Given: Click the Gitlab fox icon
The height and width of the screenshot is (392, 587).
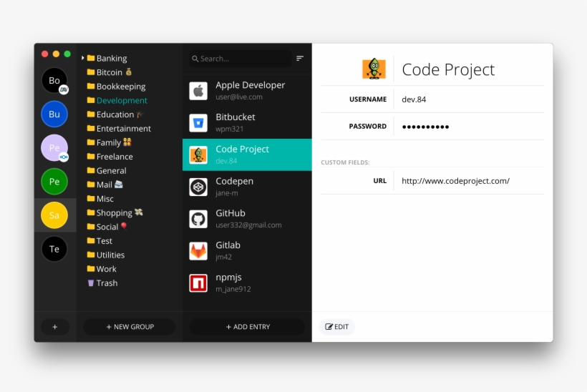Looking at the screenshot, I should (198, 251).
